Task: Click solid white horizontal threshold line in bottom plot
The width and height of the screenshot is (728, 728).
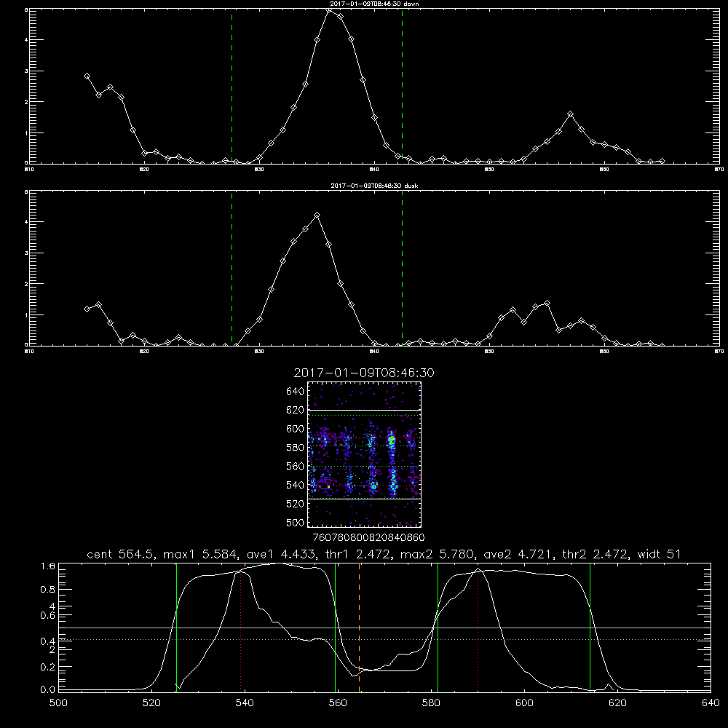Action: tap(384, 628)
